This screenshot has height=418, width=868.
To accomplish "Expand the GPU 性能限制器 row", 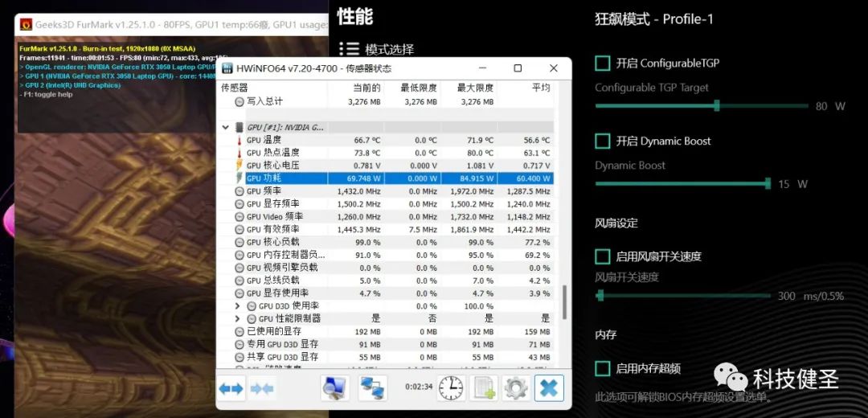I will (x=237, y=318).
